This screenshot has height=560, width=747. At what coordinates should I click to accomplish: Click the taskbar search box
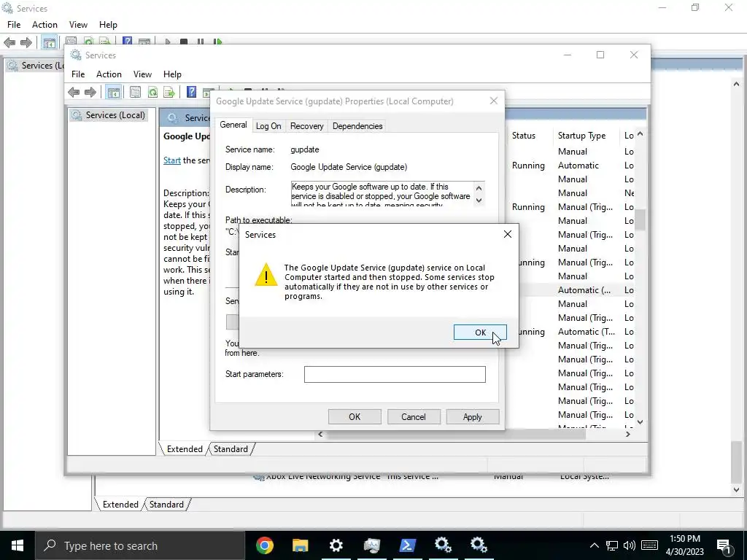coord(140,545)
